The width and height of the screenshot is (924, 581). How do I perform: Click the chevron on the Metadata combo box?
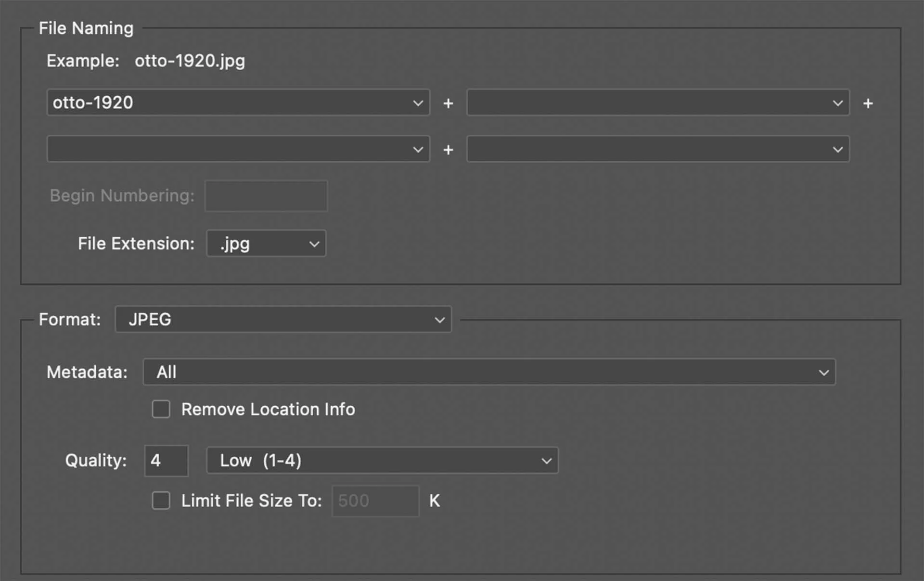pos(824,372)
